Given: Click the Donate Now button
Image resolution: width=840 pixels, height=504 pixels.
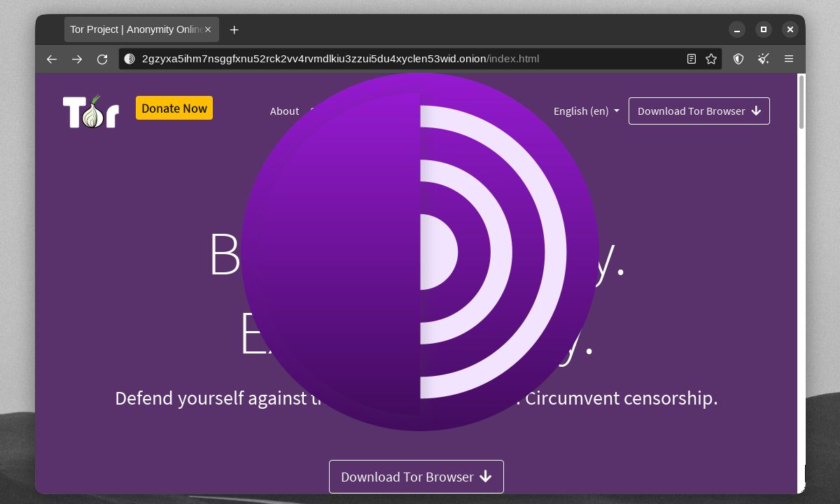Looking at the screenshot, I should pos(174,108).
